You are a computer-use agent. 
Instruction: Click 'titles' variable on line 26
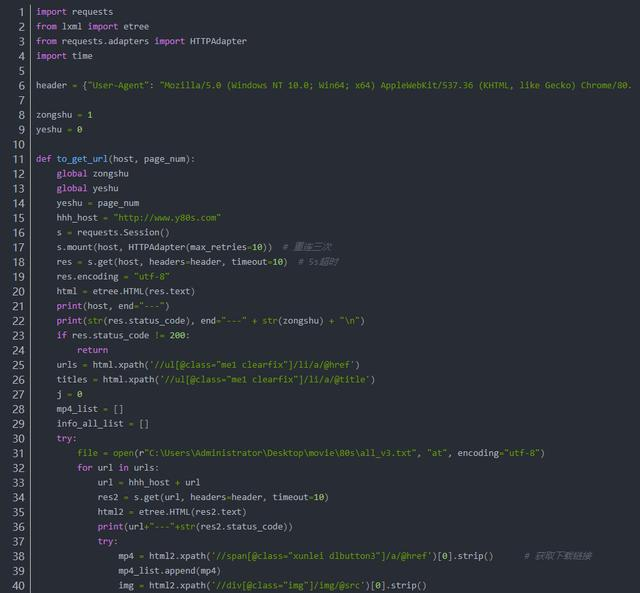pyautogui.click(x=72, y=380)
